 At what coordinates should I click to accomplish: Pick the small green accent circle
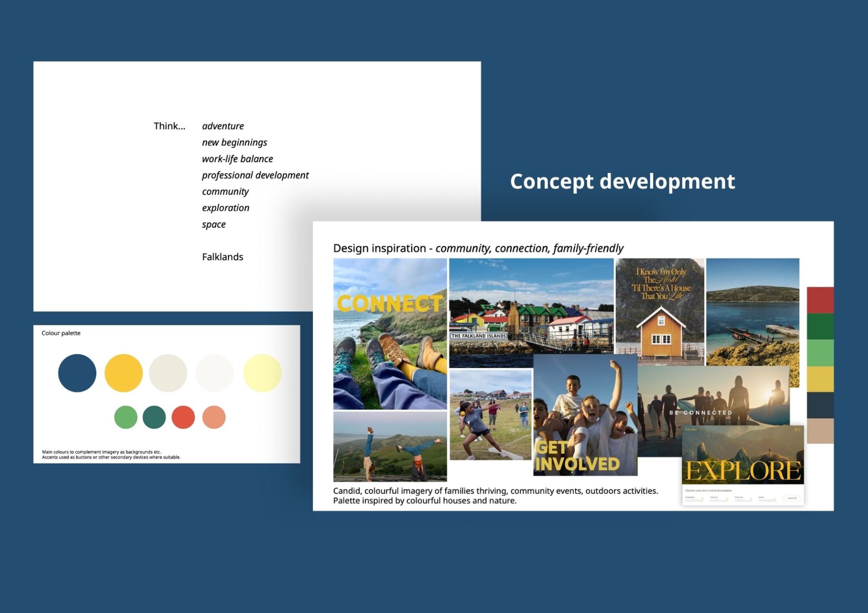coord(126,417)
